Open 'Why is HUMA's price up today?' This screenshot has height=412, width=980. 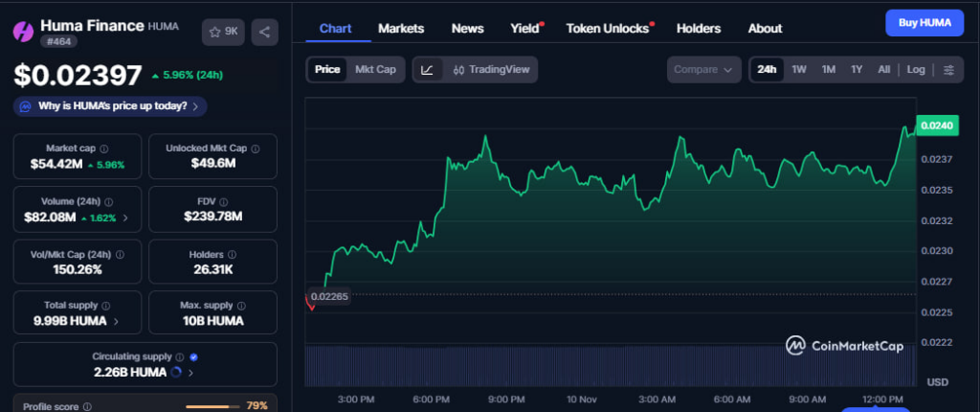pyautogui.click(x=110, y=106)
